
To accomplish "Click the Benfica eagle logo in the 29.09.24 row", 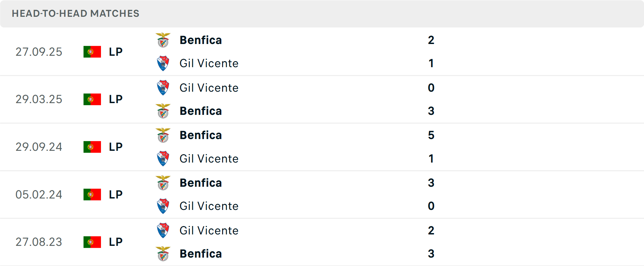I will coord(163,135).
